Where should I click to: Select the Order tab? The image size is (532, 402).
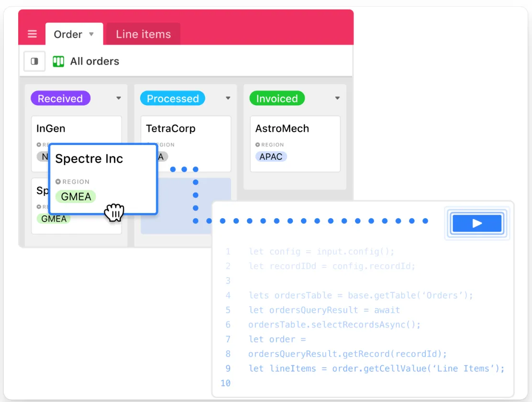click(74, 34)
